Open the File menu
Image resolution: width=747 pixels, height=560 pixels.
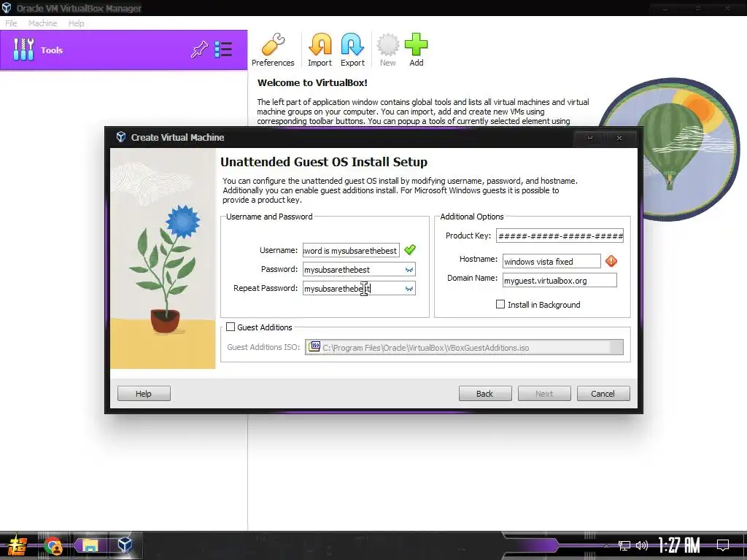tap(11, 23)
